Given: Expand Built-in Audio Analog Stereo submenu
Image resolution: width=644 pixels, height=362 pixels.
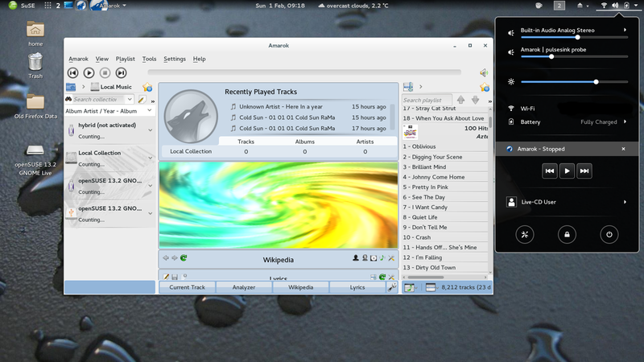Looking at the screenshot, I should [x=625, y=30].
